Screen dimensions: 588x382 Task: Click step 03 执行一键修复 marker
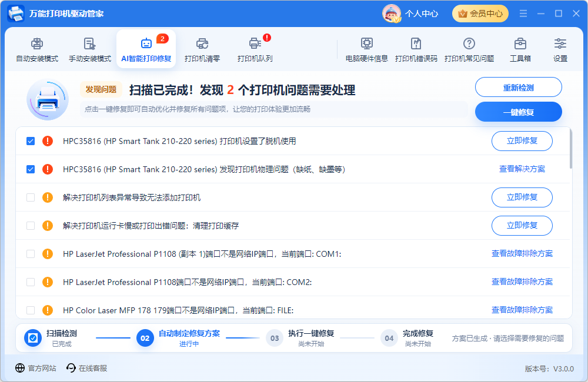(275, 338)
